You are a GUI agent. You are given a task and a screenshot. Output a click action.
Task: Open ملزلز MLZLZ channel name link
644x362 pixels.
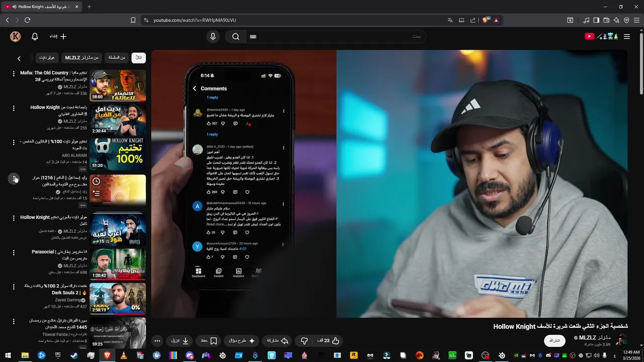click(595, 337)
